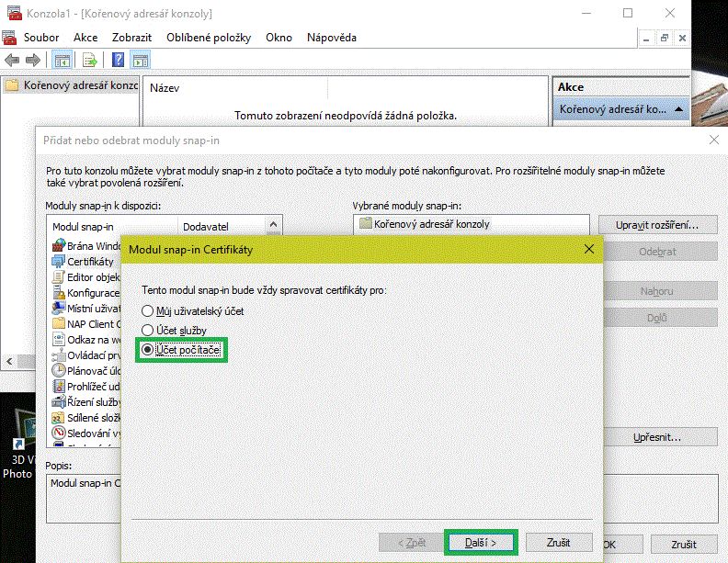The image size is (728, 563).
Task: Select the Brána Windows firewall snap-in icon
Action: point(58,246)
